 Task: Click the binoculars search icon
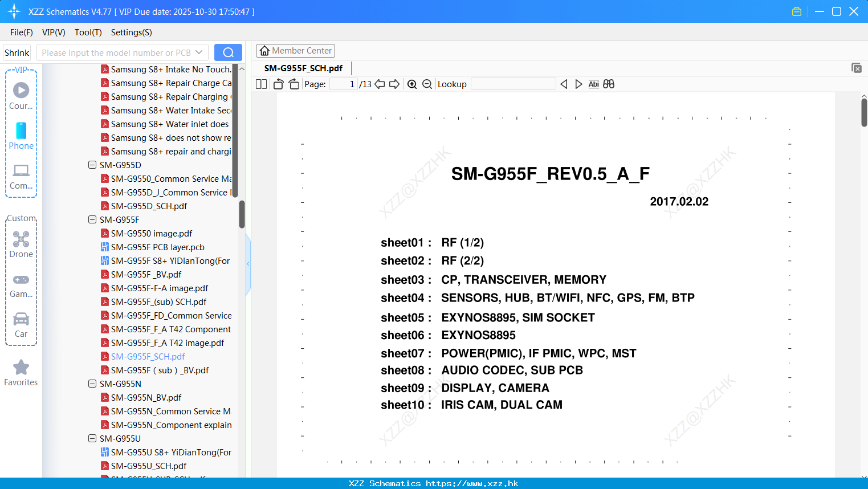pyautogui.click(x=609, y=84)
